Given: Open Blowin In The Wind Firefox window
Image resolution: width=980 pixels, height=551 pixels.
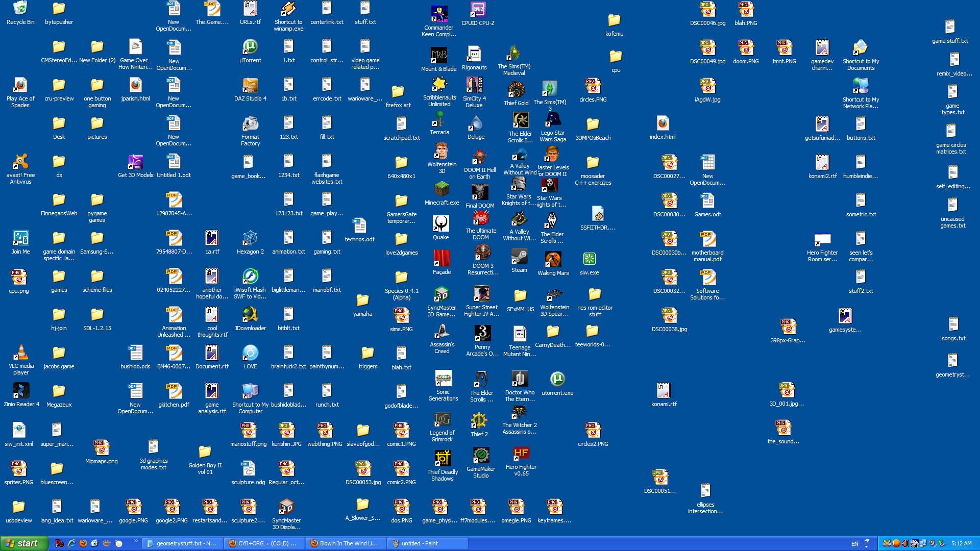Looking at the screenshot, I should [345, 543].
